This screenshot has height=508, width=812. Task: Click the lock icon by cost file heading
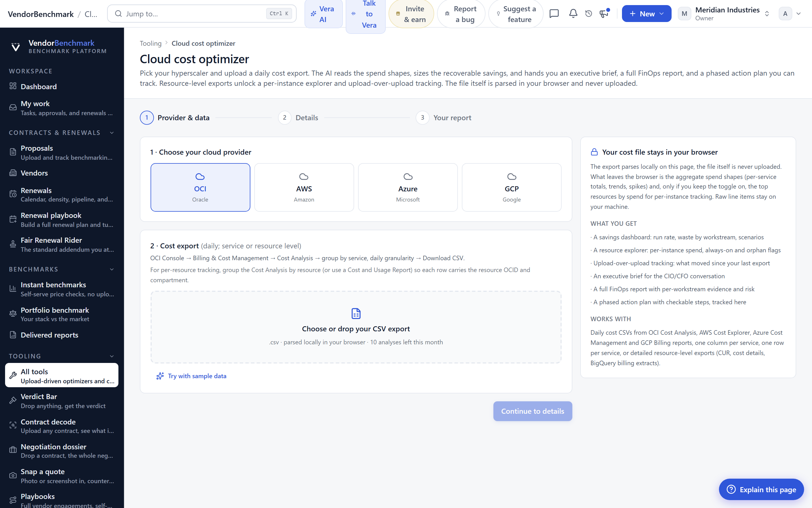click(594, 152)
